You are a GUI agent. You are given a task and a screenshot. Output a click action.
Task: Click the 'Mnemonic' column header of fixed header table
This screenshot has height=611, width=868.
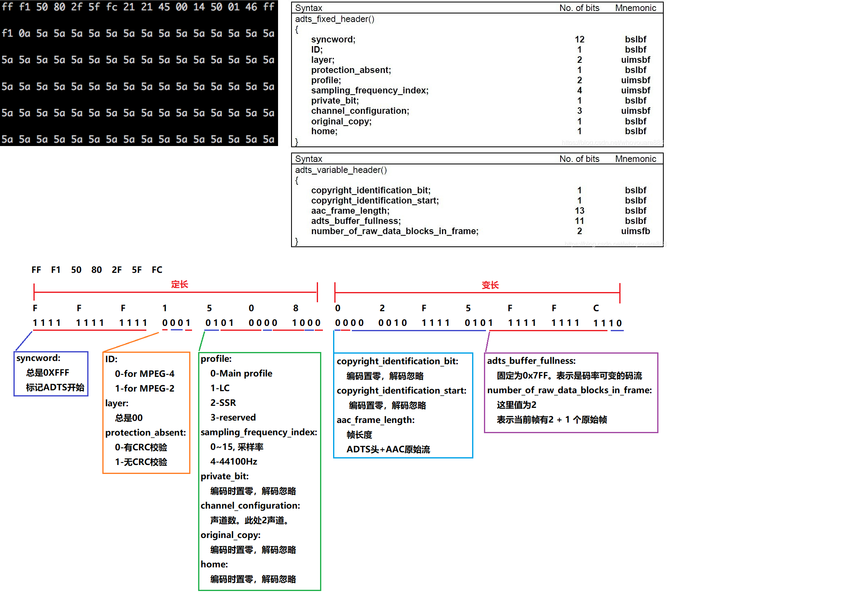[x=635, y=8]
